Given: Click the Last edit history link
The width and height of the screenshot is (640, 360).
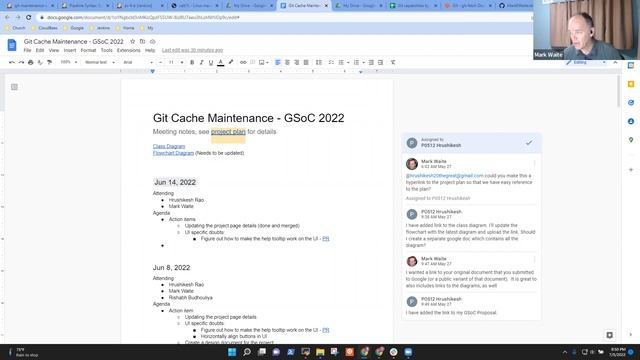Looking at the screenshot, I should coord(192,50).
